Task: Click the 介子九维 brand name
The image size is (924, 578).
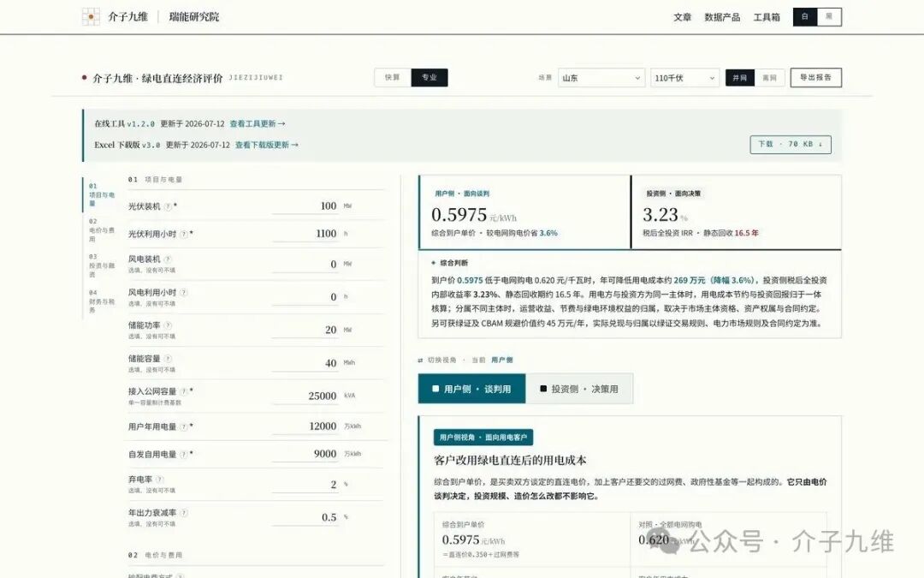Action: [127, 16]
